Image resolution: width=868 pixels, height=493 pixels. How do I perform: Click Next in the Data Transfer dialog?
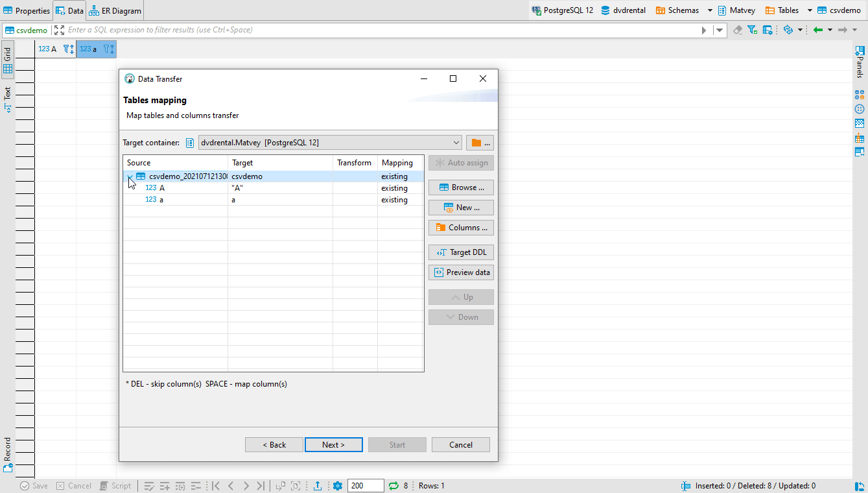(x=333, y=444)
